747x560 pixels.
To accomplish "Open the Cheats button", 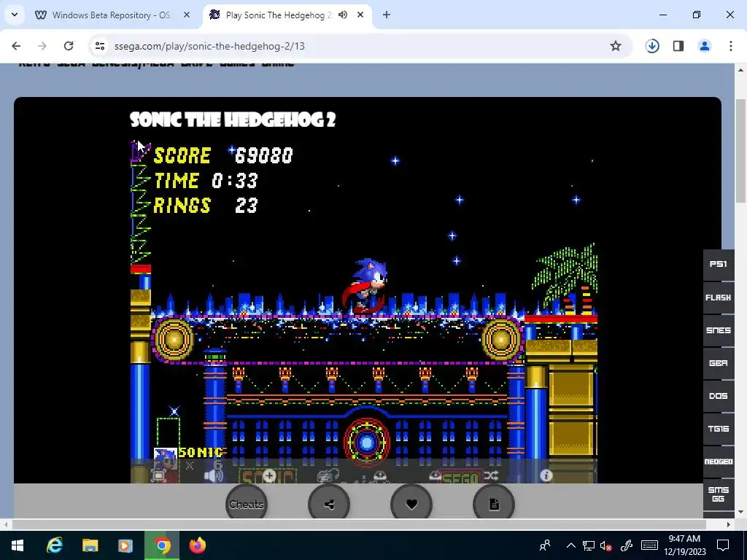I will click(247, 505).
